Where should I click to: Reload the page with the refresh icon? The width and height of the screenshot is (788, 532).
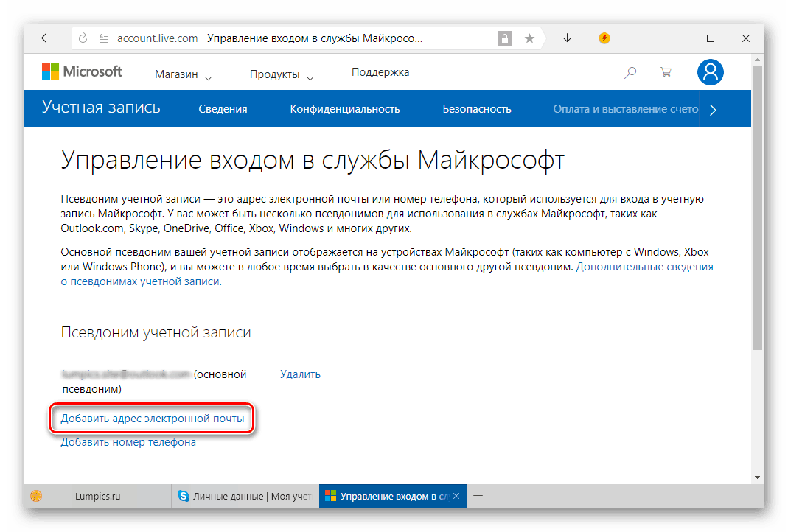click(x=83, y=38)
